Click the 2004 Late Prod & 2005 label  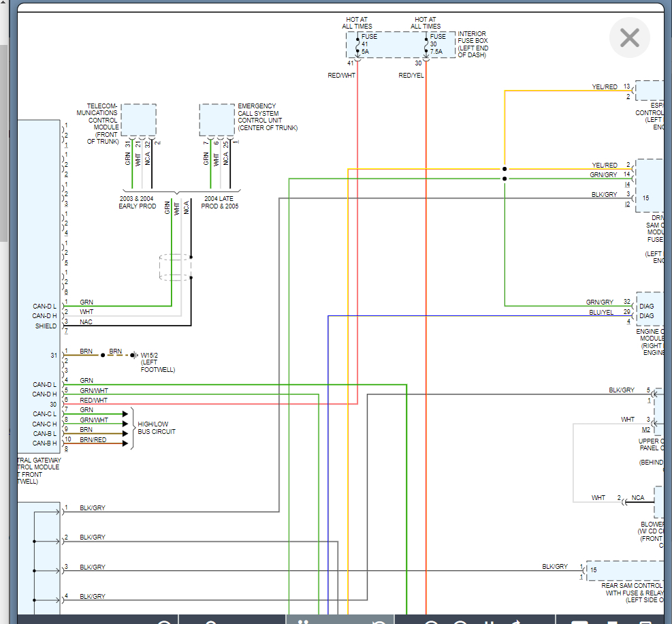pyautogui.click(x=219, y=202)
